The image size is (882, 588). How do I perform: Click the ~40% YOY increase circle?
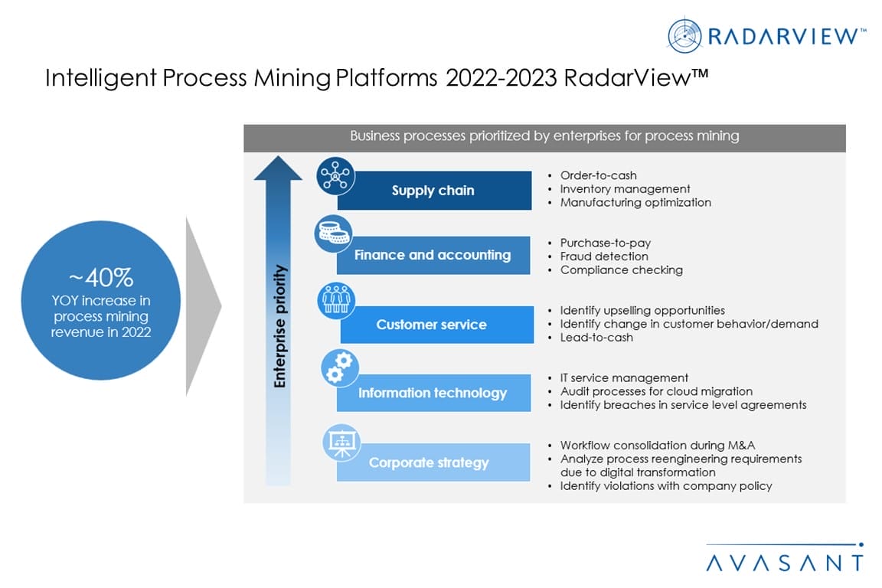(x=100, y=307)
